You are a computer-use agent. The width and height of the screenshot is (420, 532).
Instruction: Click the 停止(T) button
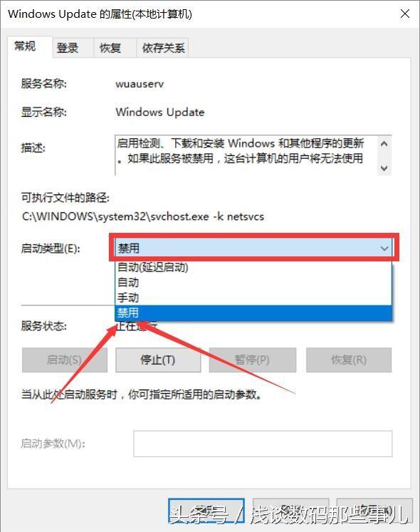point(158,360)
